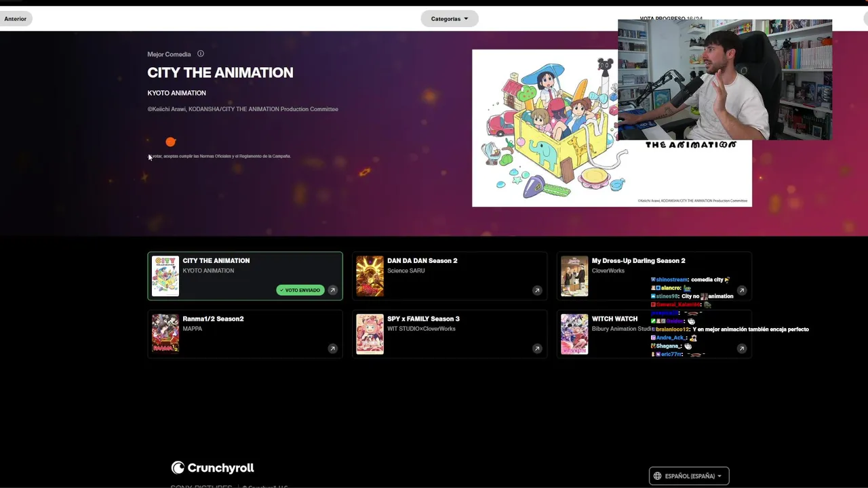Click the KYOTO ANIMATION studio text in header
Screen dimensions: 868x488
[176, 93]
